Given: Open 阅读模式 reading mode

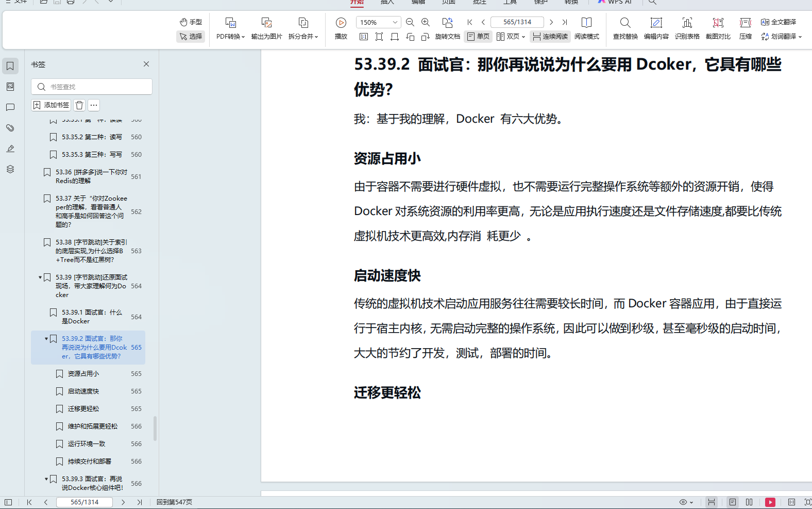Looking at the screenshot, I should pos(587,28).
